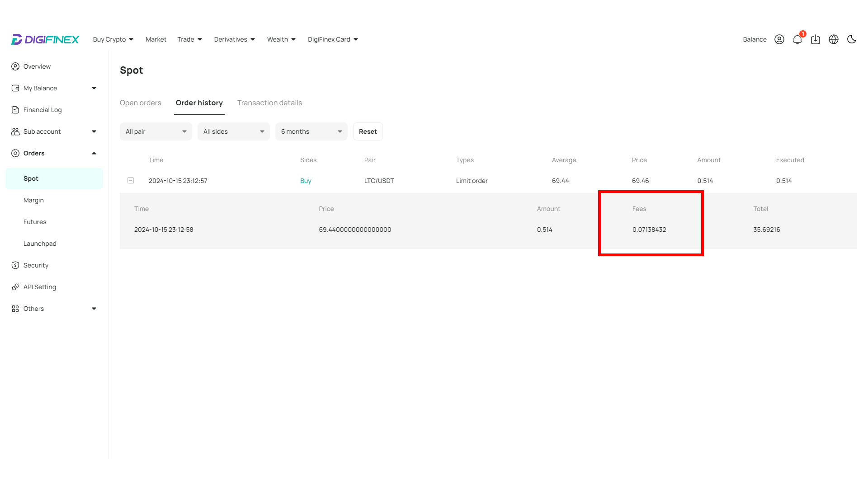Click the Financial Log icon
Viewport: 868px width, 488px height.
click(15, 110)
